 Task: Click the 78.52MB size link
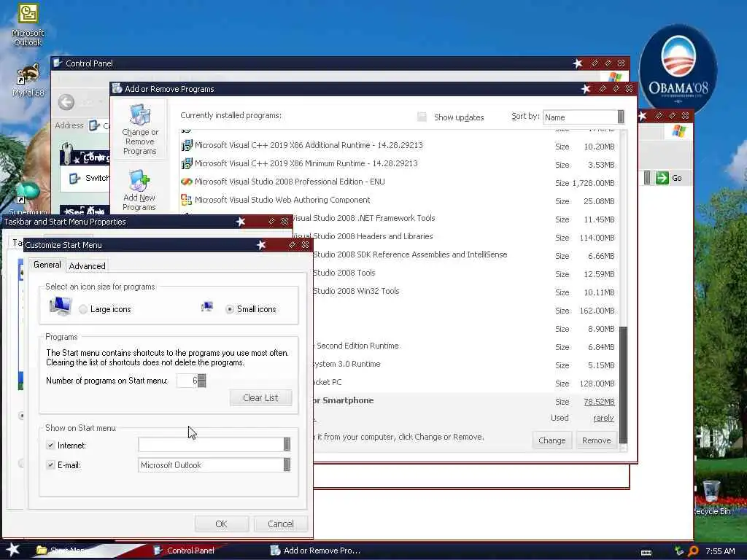coord(599,402)
